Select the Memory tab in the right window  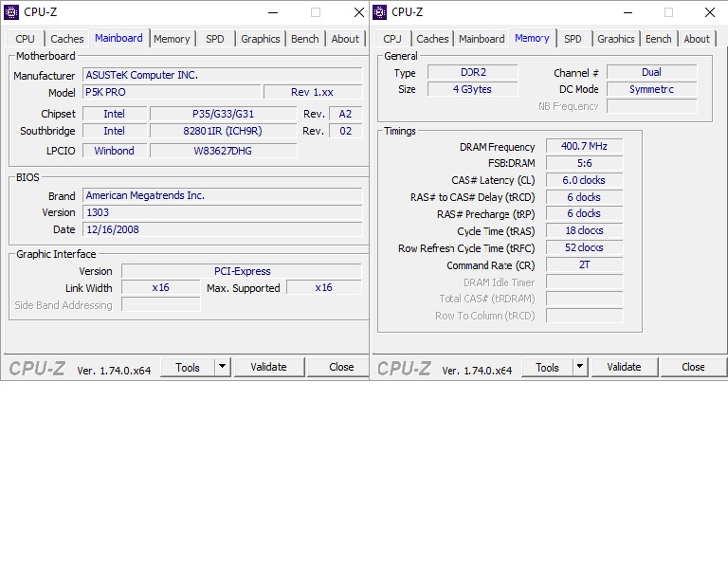(x=532, y=38)
